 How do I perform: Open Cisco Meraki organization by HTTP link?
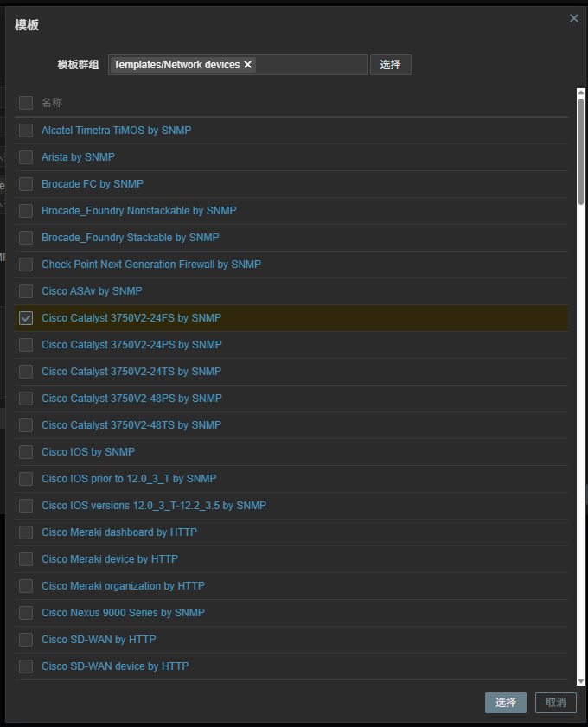coord(124,586)
